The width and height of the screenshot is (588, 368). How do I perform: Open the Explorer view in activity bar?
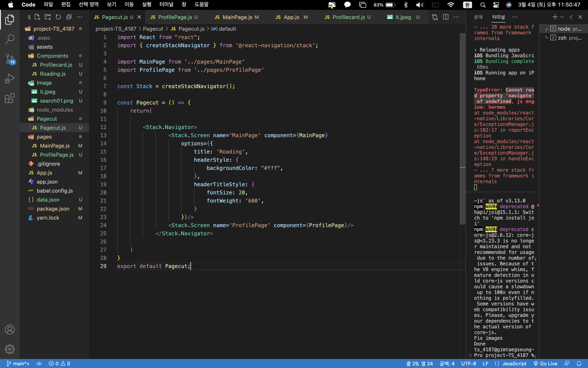pyautogui.click(x=10, y=19)
